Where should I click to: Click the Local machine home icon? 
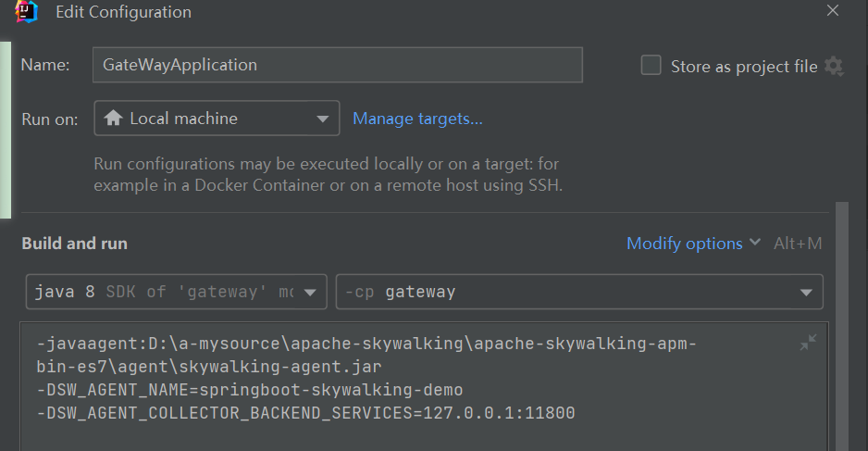coord(113,118)
